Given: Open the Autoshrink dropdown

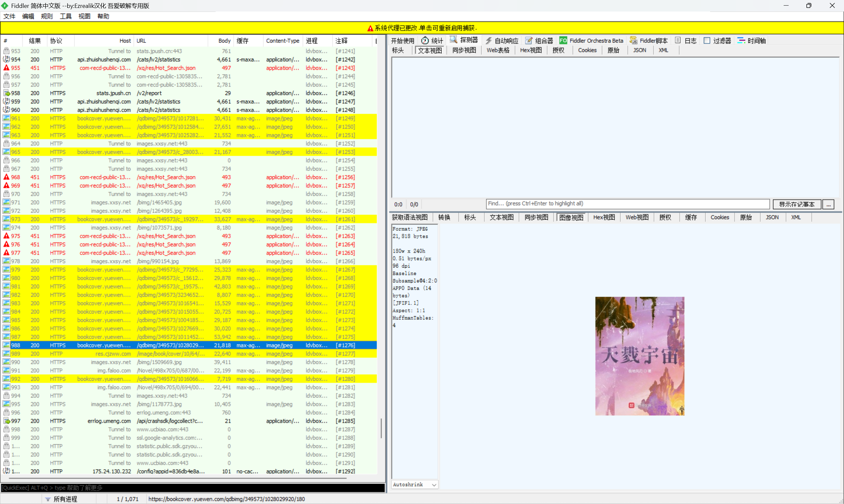Looking at the screenshot, I should pos(415,485).
